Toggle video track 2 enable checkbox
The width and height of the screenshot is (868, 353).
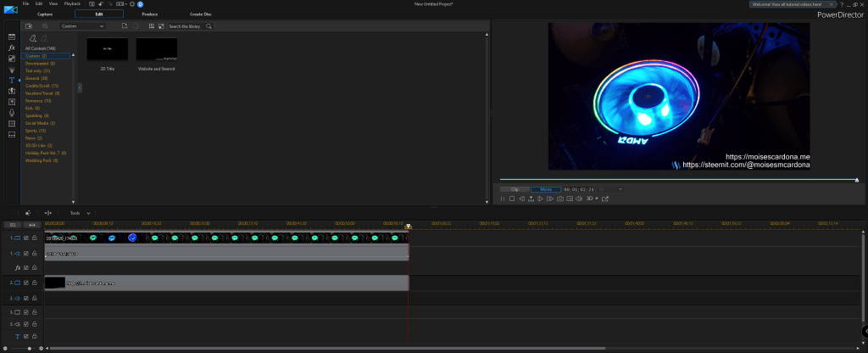pos(26,283)
